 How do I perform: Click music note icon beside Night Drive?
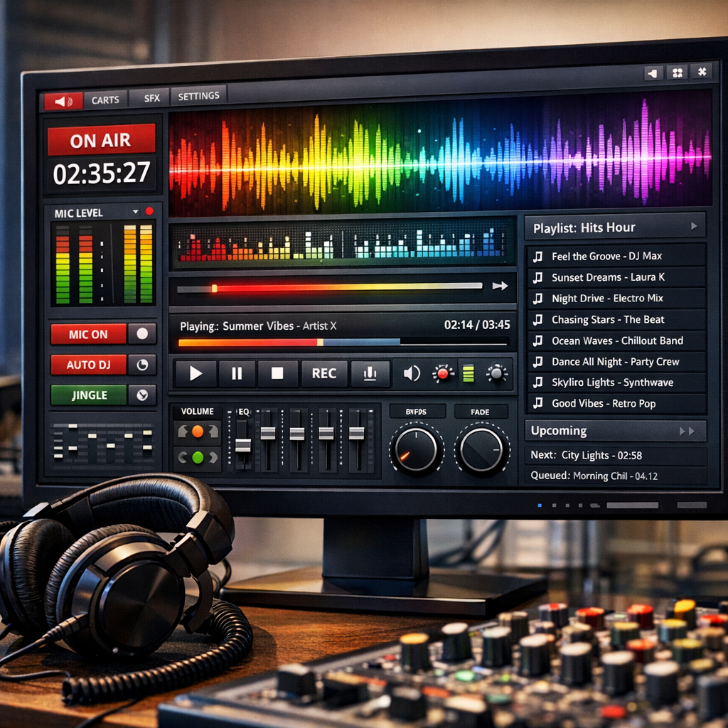click(538, 299)
